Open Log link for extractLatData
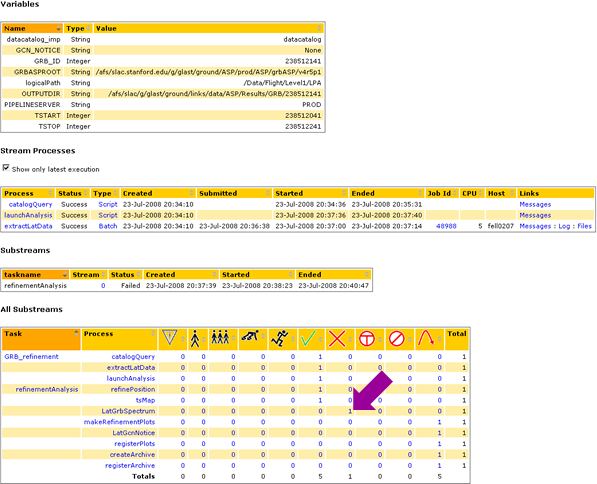 tap(564, 226)
